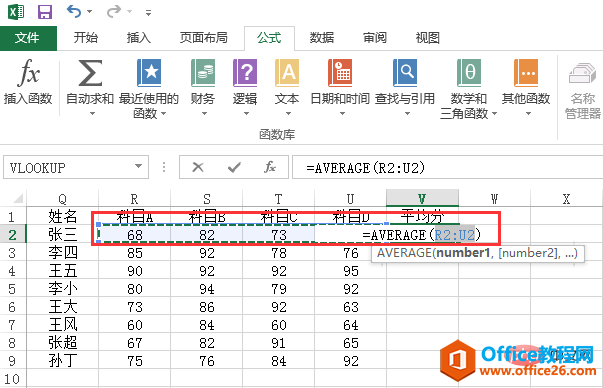Click inside the formula bar showing =AVERAGE(R2:U2)
Screen dimensions: 603x388
point(447,168)
